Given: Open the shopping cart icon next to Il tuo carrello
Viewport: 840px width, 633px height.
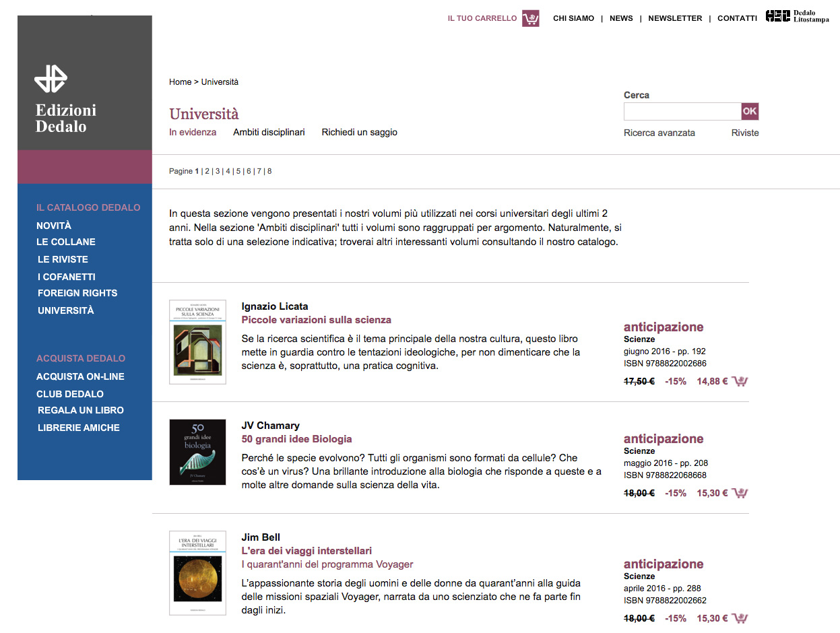Looking at the screenshot, I should point(531,18).
